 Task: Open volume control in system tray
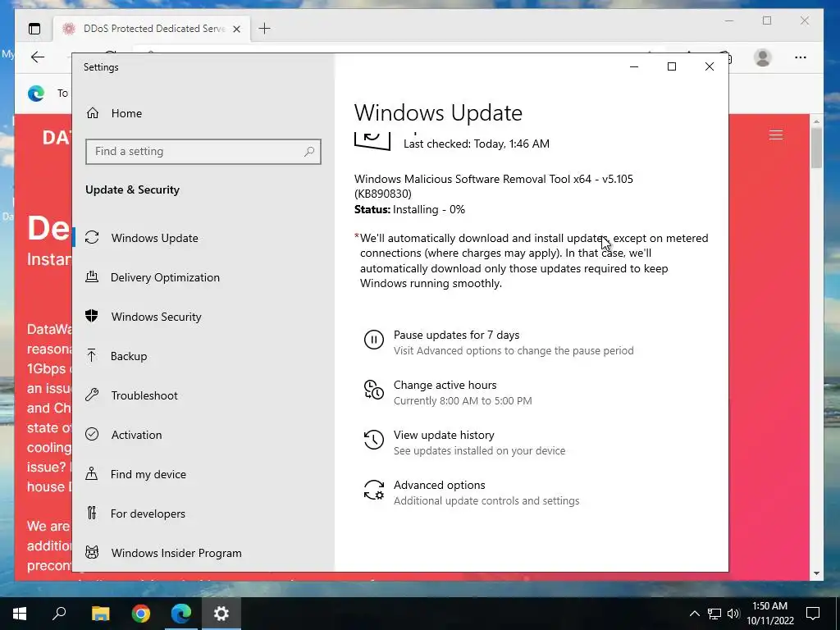[x=733, y=614]
